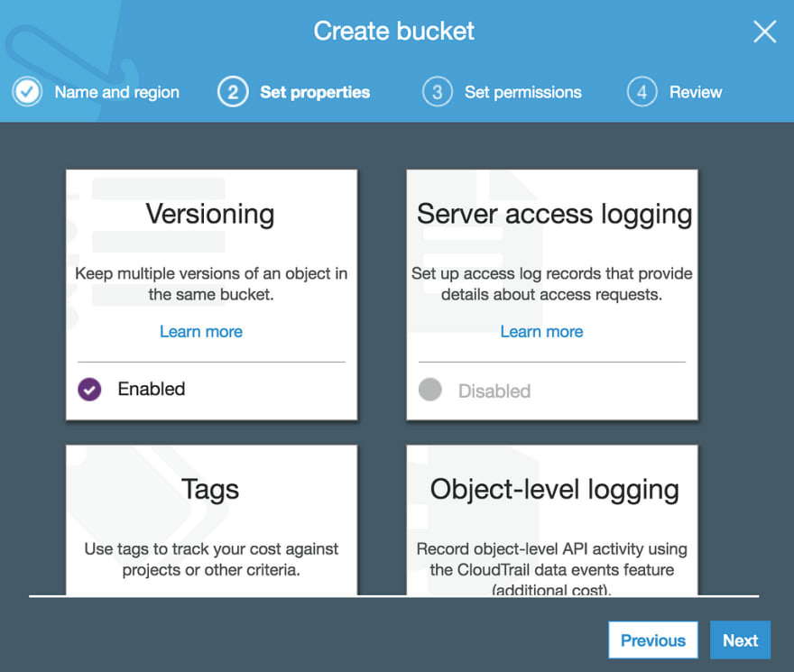
Task: Click "Use tags to track your cost" description
Action: click(211, 559)
